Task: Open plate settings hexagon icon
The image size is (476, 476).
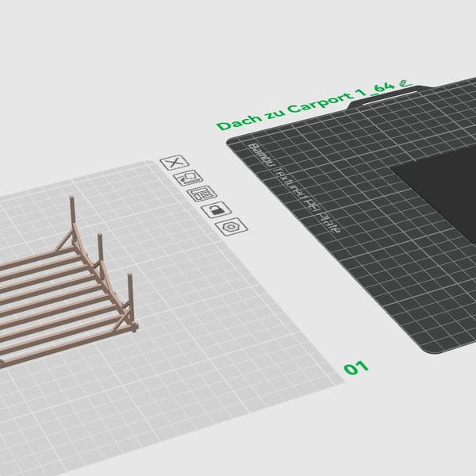Action: pyautogui.click(x=232, y=226)
